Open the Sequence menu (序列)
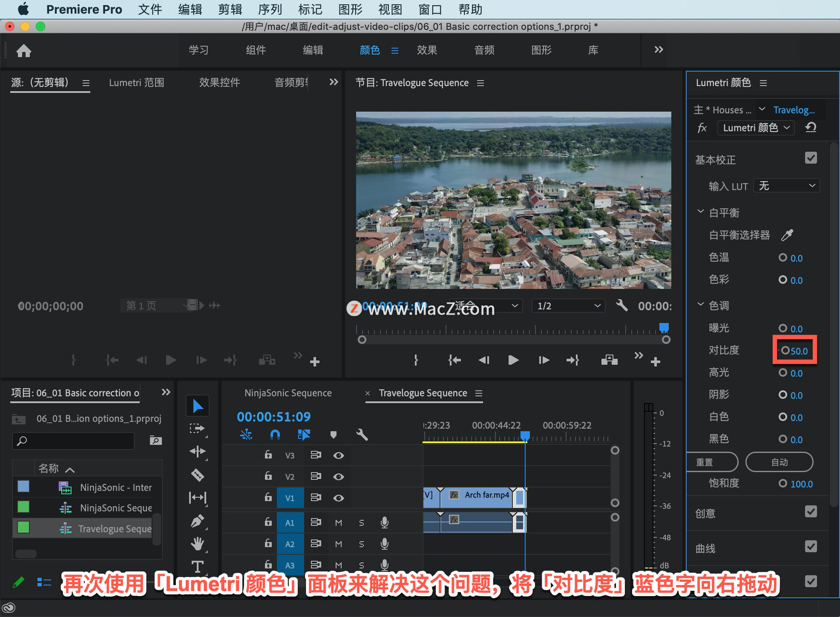The height and width of the screenshot is (617, 840). 270,9
